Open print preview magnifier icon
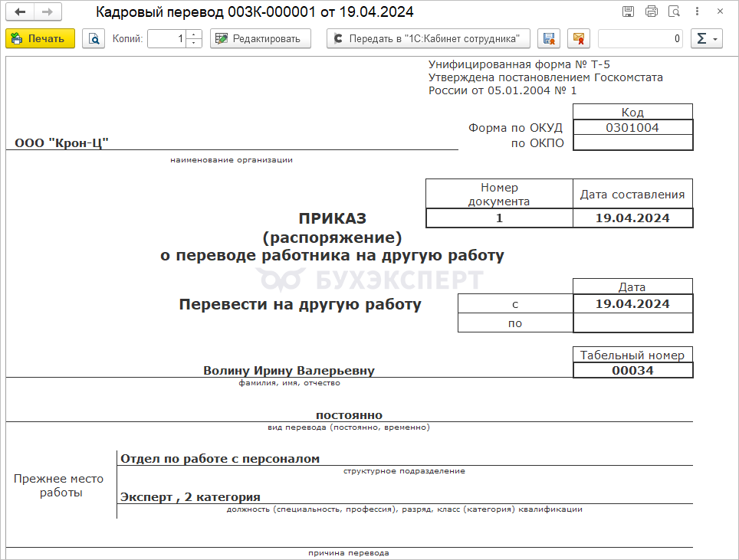 tap(94, 38)
